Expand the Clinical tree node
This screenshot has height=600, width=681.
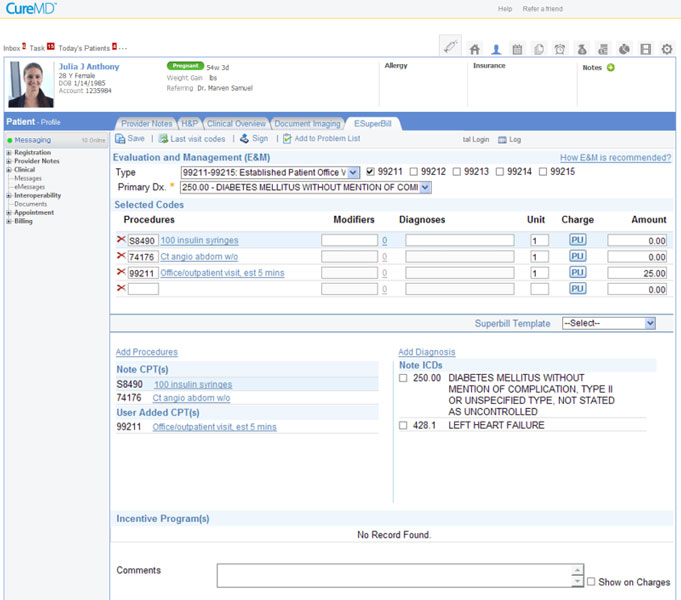coord(9,170)
